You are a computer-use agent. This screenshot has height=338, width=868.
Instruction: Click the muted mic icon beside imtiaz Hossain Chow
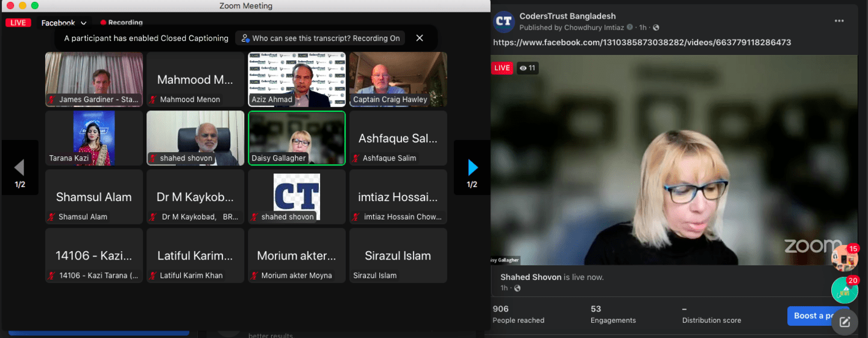click(x=356, y=217)
